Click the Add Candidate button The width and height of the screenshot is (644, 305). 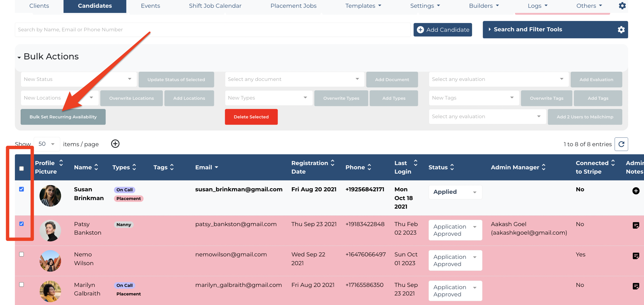click(x=443, y=30)
